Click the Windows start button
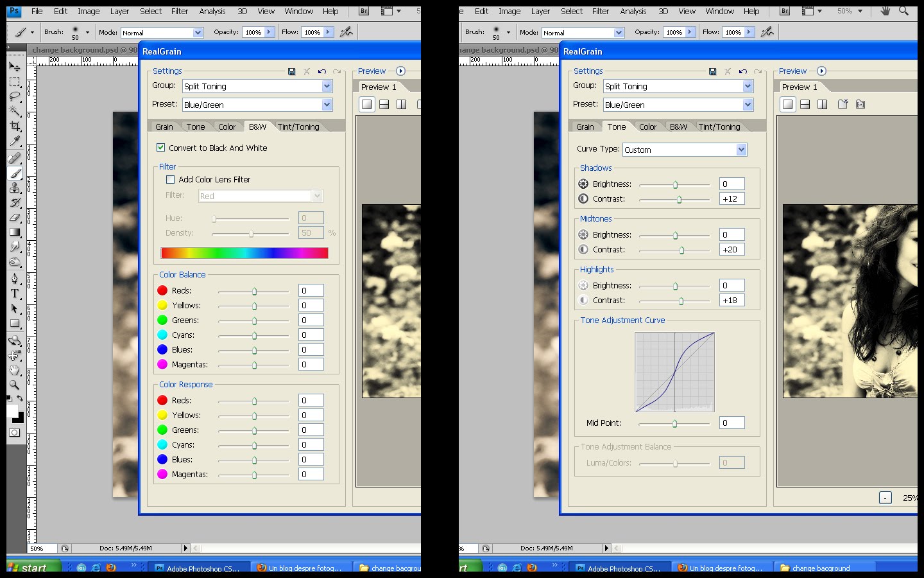The height and width of the screenshot is (578, 924). point(33,567)
